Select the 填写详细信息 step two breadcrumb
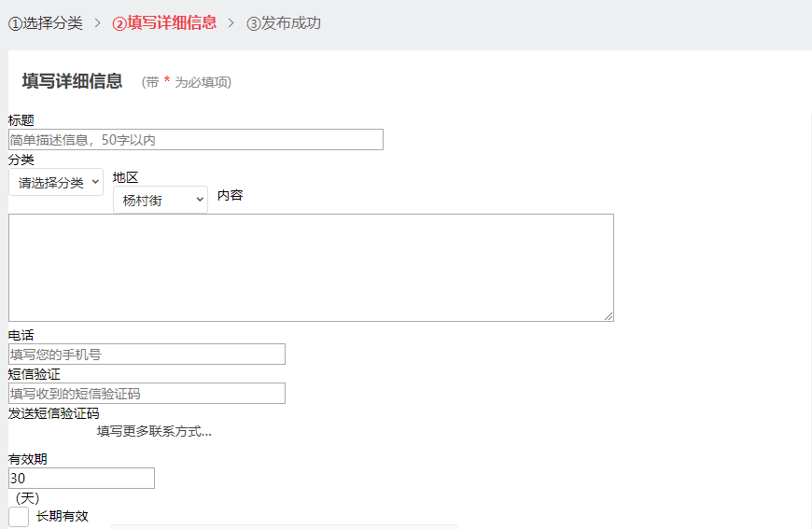 pyautogui.click(x=164, y=23)
